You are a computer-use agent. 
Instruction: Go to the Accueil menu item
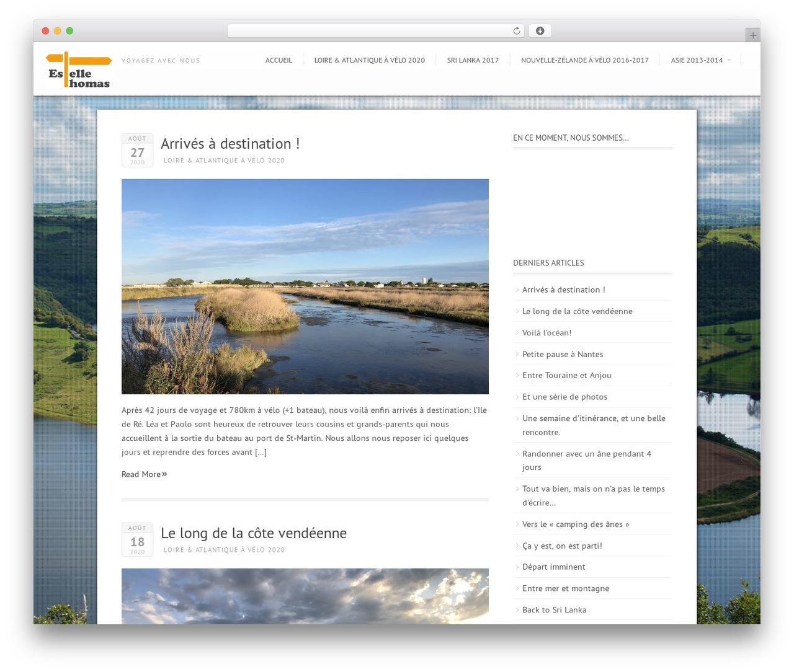[x=279, y=60]
